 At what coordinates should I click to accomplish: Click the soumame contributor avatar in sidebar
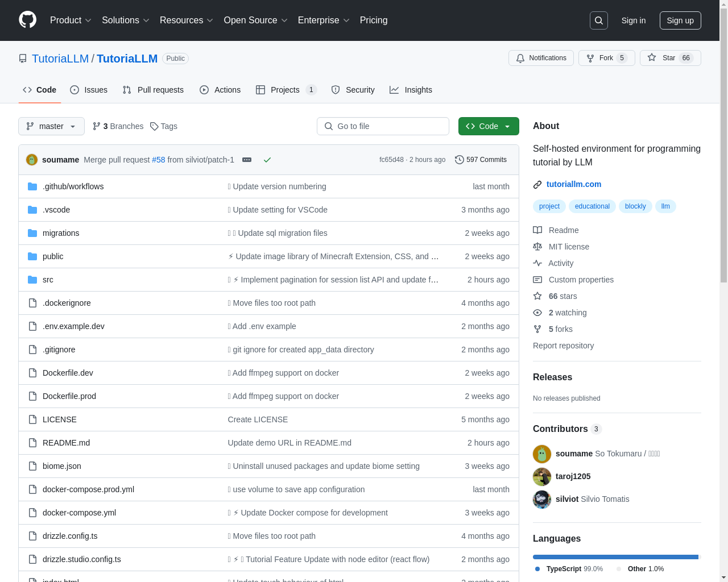click(542, 454)
